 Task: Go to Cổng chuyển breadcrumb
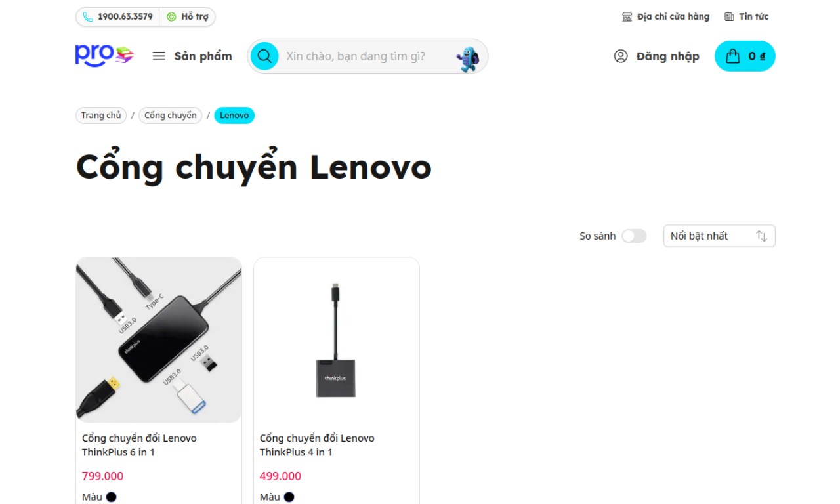171,115
